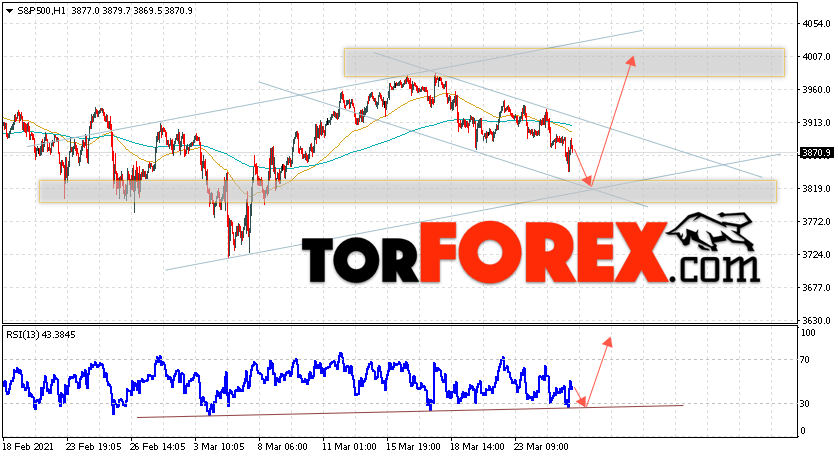Image resolution: width=838 pixels, height=458 pixels.
Task: Click the 18 Feb 2021 date label
Action: [26, 446]
